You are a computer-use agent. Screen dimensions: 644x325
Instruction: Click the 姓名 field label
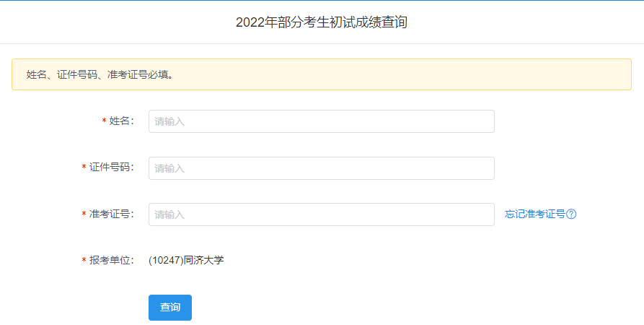point(121,121)
